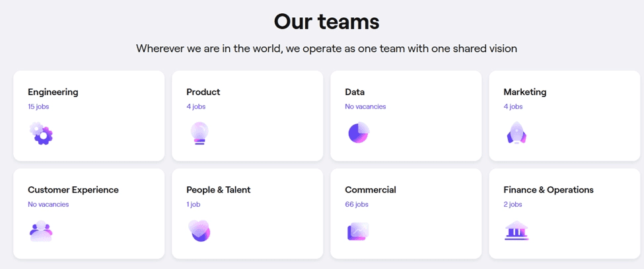Open the Customer Experience team title
This screenshot has width=644, height=269.
point(73,190)
